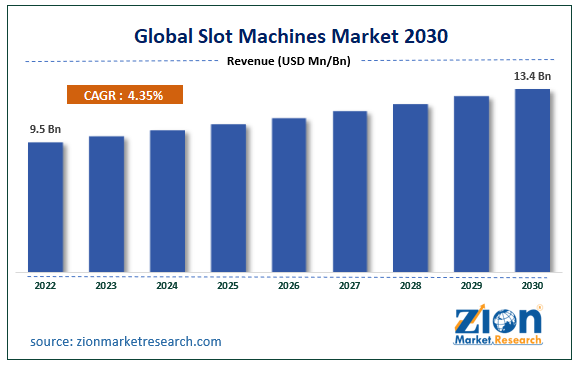The image size is (578, 365).
Task: Click the bar for year 2027
Action: pos(350,192)
